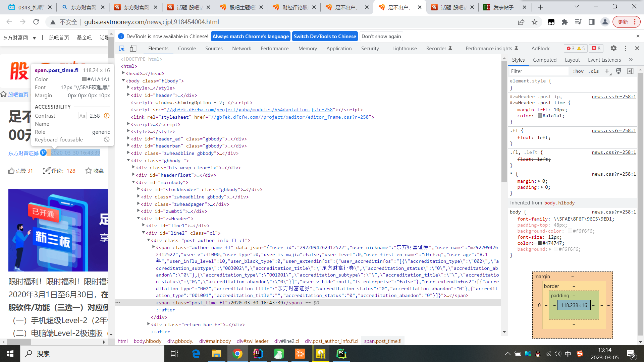Click the 8 issues badge

point(596,49)
